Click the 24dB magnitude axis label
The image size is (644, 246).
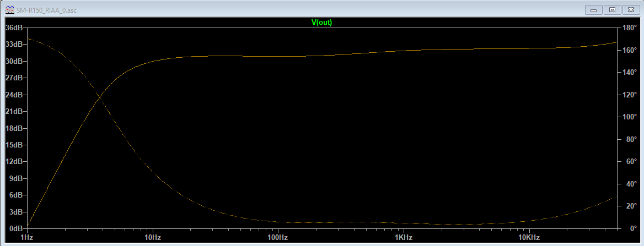pyautogui.click(x=14, y=95)
